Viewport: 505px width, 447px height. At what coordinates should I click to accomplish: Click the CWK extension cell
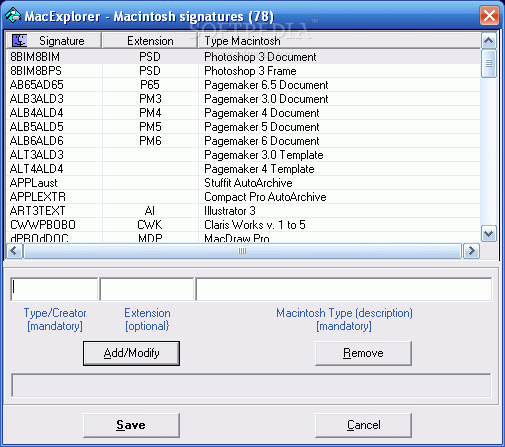(150, 225)
